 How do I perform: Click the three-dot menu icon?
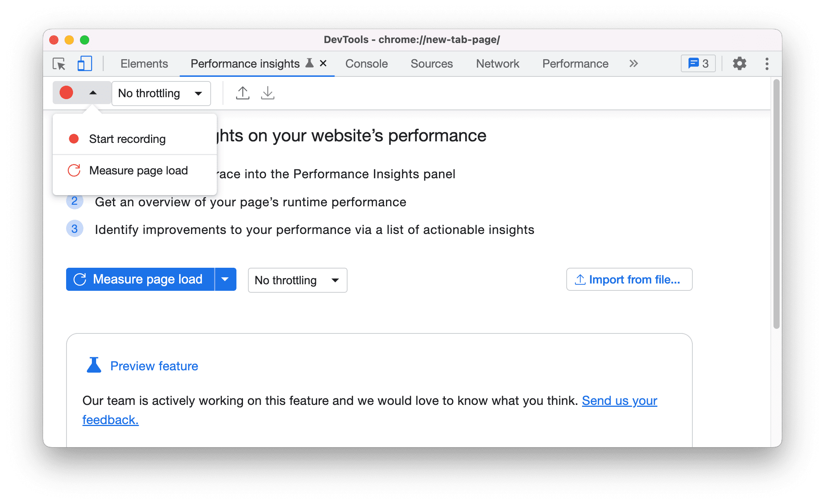tap(767, 63)
